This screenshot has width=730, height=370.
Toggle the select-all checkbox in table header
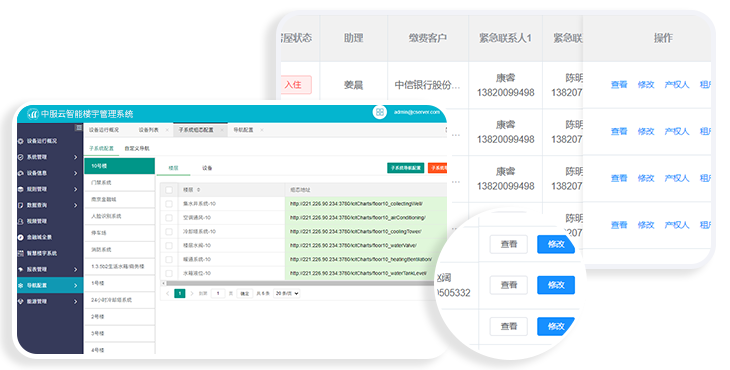point(169,190)
